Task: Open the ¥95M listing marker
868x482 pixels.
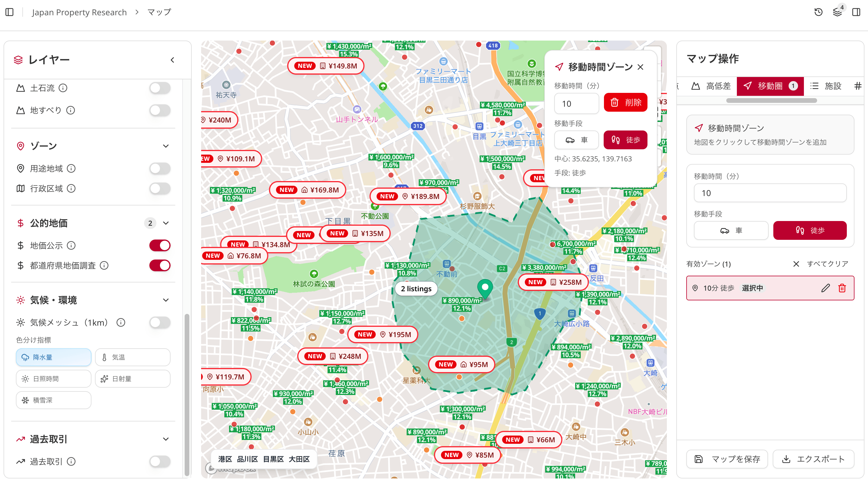Action: 462,364
